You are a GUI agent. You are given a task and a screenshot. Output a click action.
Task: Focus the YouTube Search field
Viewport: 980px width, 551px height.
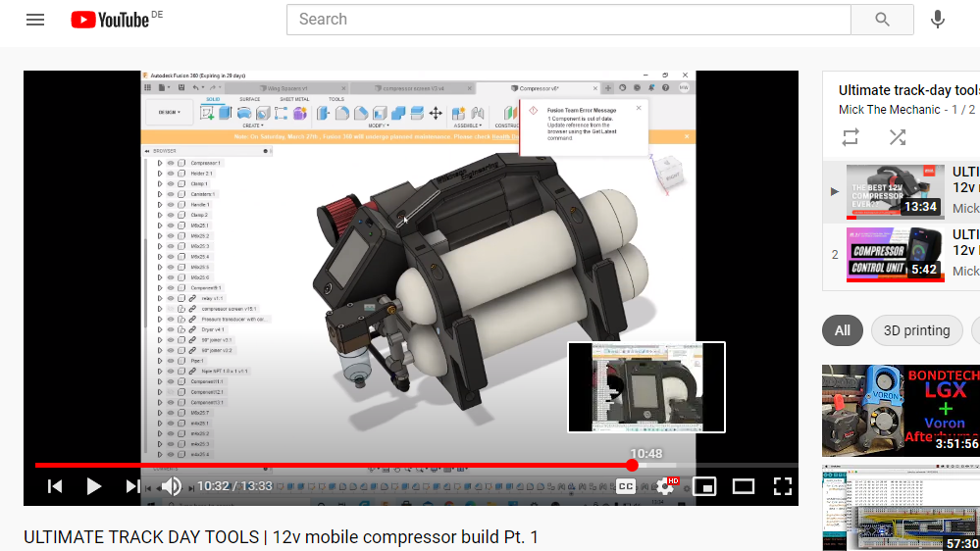click(x=569, y=20)
